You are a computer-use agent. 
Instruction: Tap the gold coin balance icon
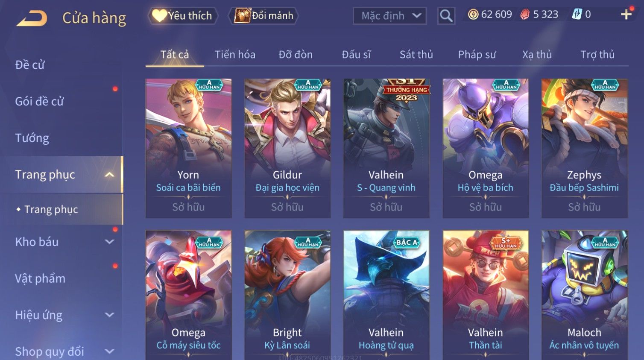[x=473, y=15]
